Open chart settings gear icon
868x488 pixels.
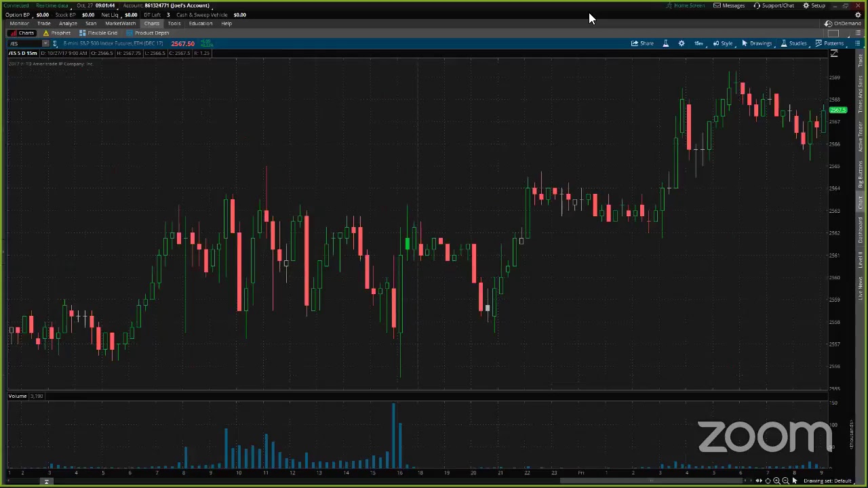point(682,43)
